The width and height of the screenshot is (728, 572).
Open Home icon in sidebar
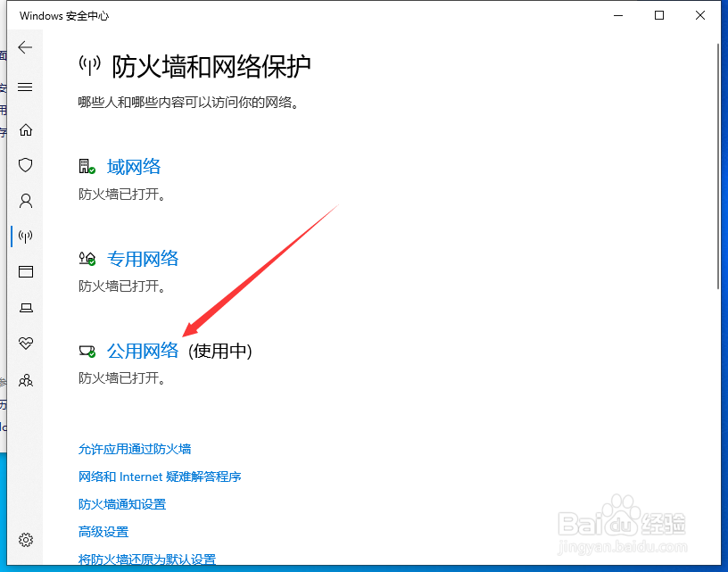(x=25, y=129)
